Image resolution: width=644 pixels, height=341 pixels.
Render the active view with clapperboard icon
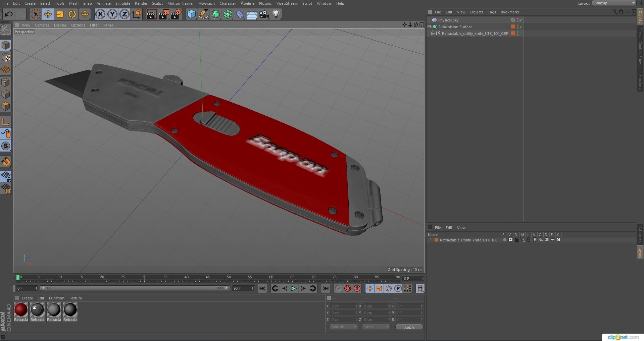tap(151, 14)
